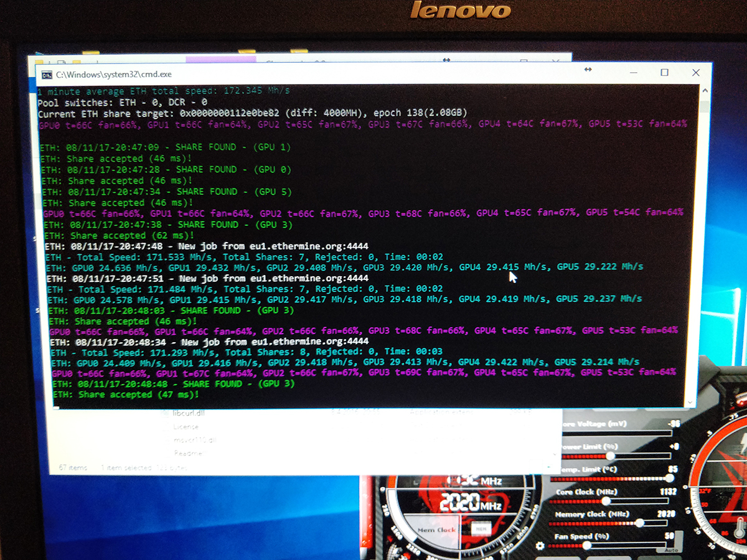Click the 'Current ETH share target' line
Viewport: 747px width, 560px height.
[x=252, y=113]
